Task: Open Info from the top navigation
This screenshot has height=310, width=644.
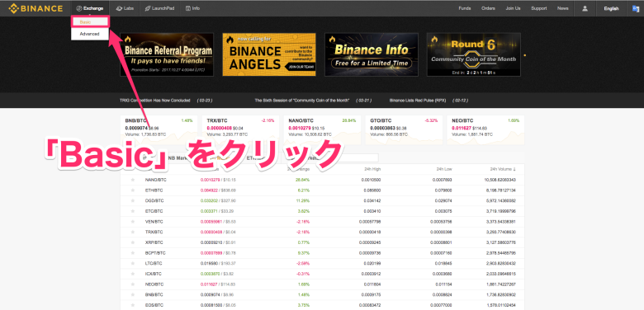Action: (x=192, y=8)
